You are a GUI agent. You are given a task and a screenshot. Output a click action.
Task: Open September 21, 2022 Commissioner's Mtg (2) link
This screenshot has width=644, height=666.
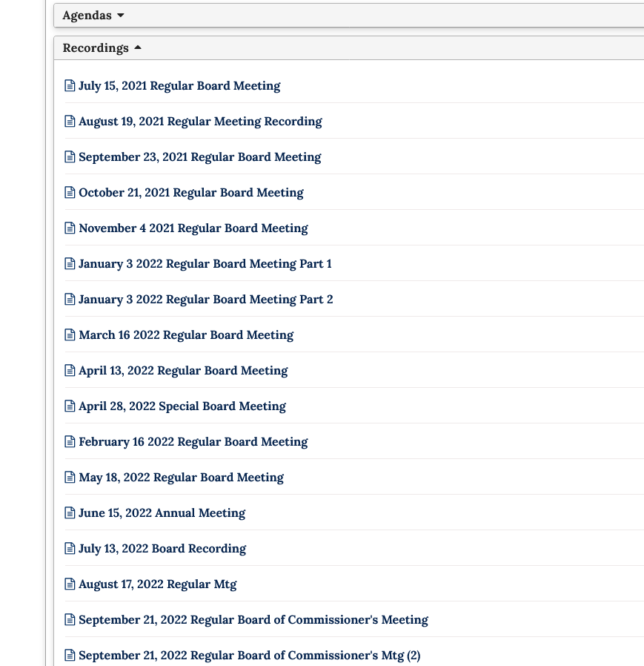[250, 656]
